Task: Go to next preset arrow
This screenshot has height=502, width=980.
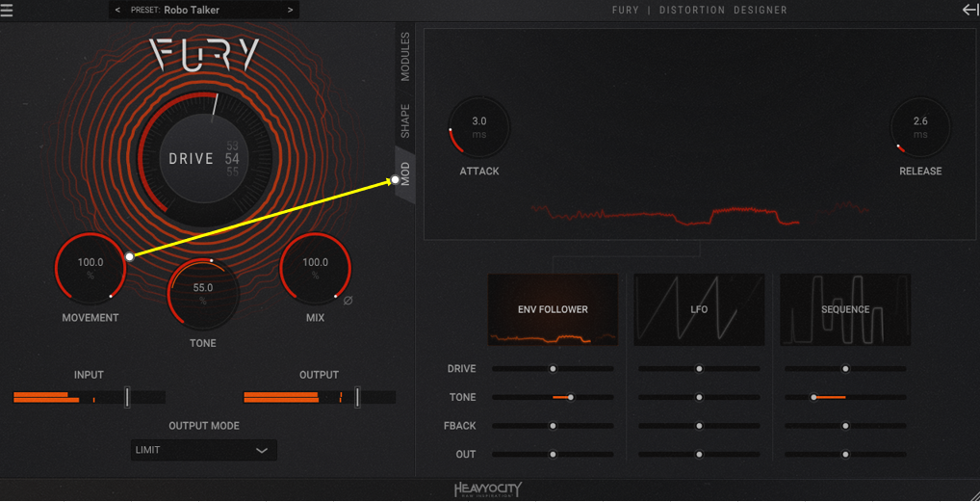Action: (x=290, y=10)
